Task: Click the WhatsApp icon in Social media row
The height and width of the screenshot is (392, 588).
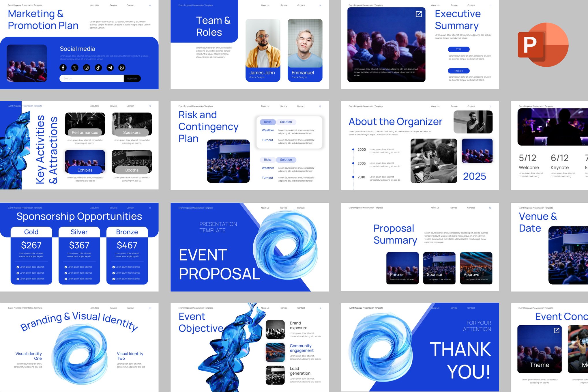Action: tap(122, 68)
